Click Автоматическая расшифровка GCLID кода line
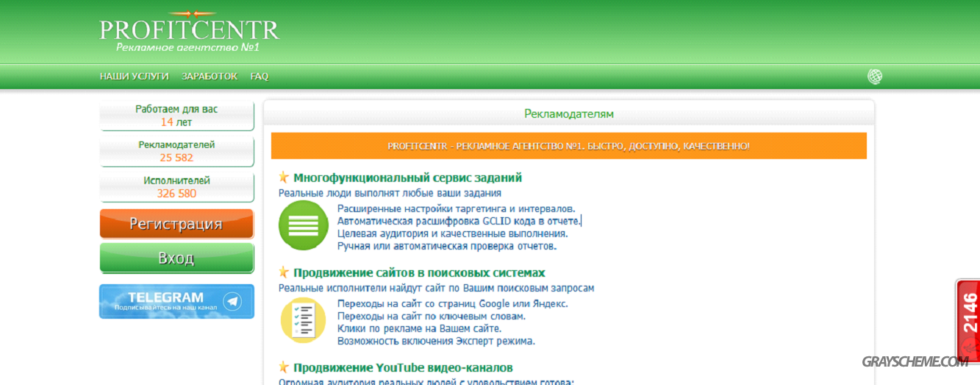980x385 pixels. tap(459, 221)
